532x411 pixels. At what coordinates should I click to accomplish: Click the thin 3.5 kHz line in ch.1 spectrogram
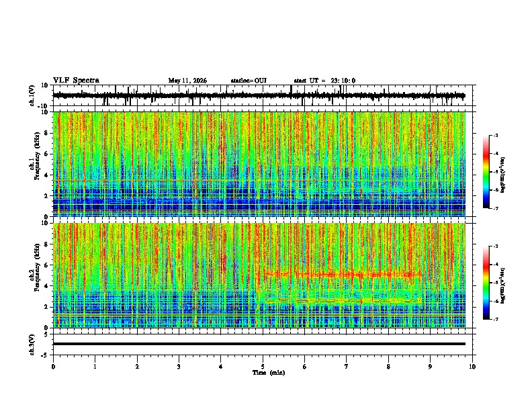coord(136,181)
